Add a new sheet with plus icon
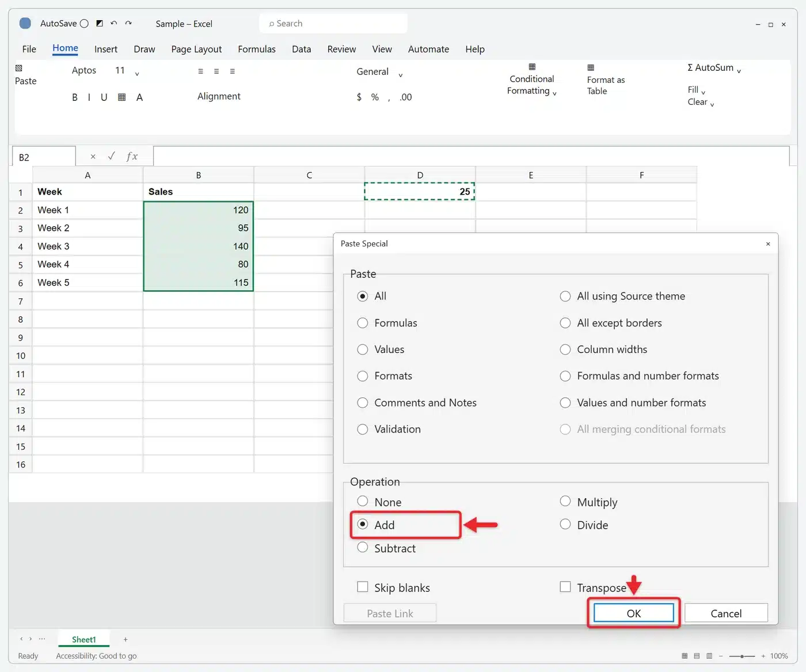The width and height of the screenshot is (806, 672). (x=126, y=640)
